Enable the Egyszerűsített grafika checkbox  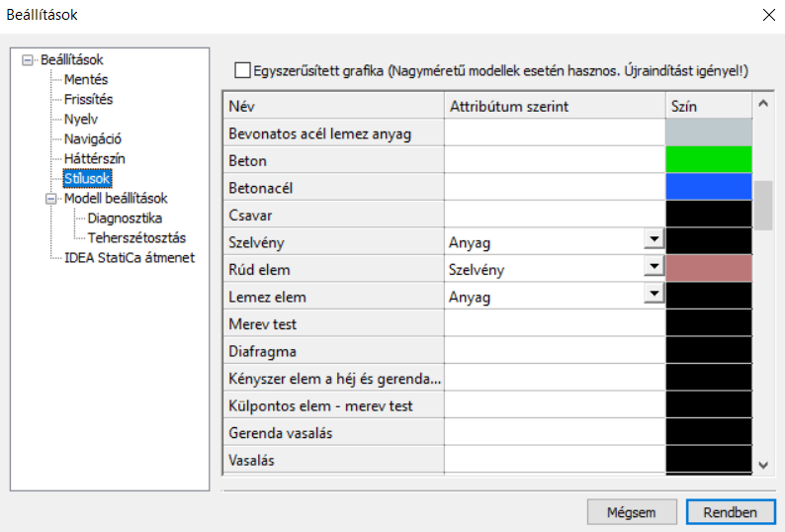[x=242, y=70]
